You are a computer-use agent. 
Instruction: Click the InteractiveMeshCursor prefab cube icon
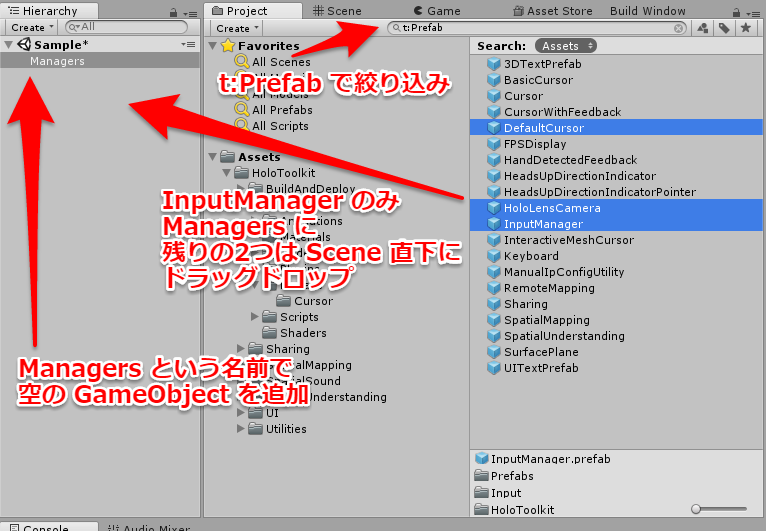click(x=494, y=240)
